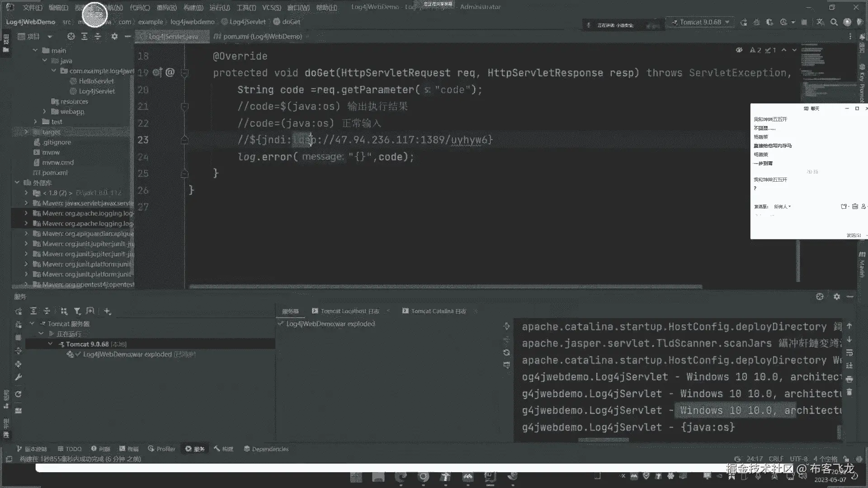This screenshot has width=868, height=488.
Task: Open Profiler tool window button
Action: 161,449
